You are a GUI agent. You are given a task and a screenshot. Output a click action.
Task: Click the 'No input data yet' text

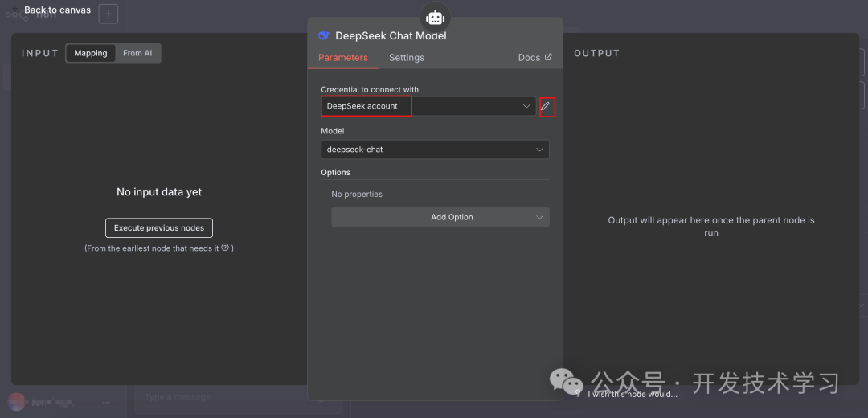(159, 192)
